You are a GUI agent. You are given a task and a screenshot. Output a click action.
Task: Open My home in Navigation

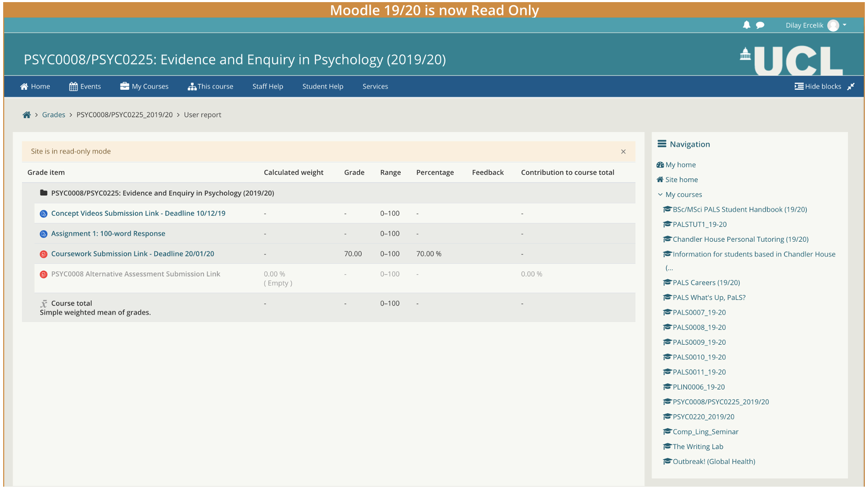(x=680, y=165)
